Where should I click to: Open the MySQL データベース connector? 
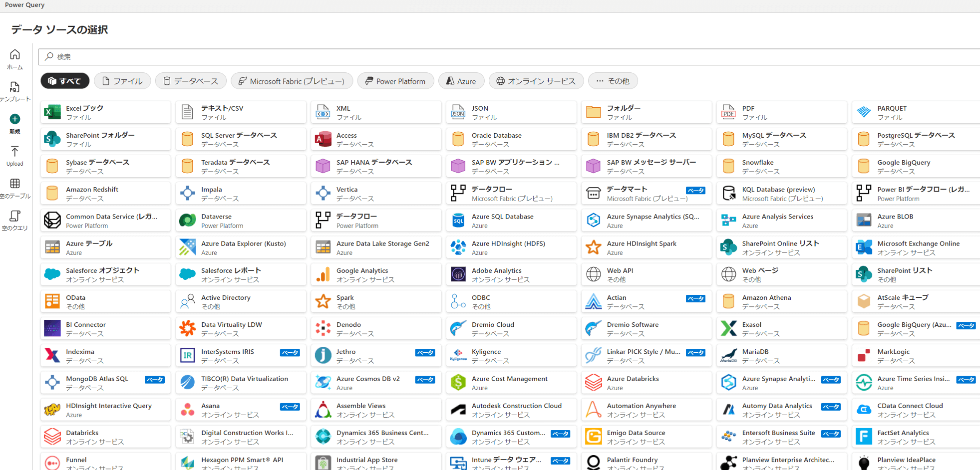(x=782, y=139)
